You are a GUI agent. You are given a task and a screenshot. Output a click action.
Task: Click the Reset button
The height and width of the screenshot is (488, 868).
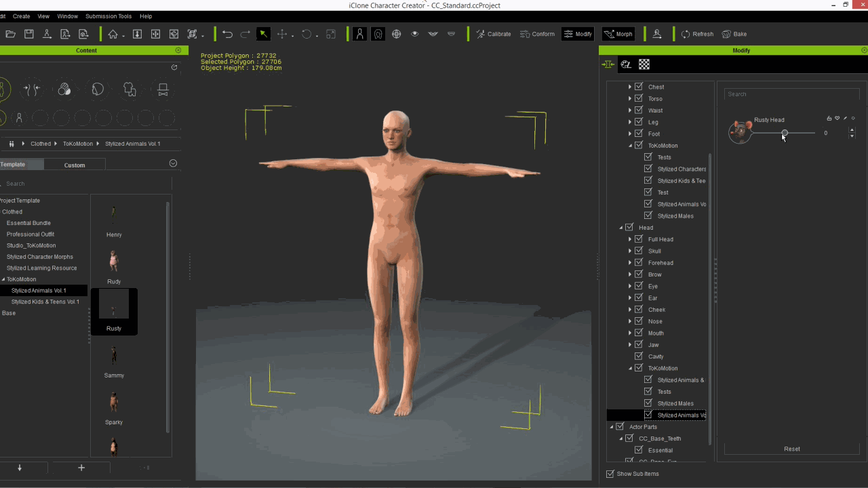[792, 449]
